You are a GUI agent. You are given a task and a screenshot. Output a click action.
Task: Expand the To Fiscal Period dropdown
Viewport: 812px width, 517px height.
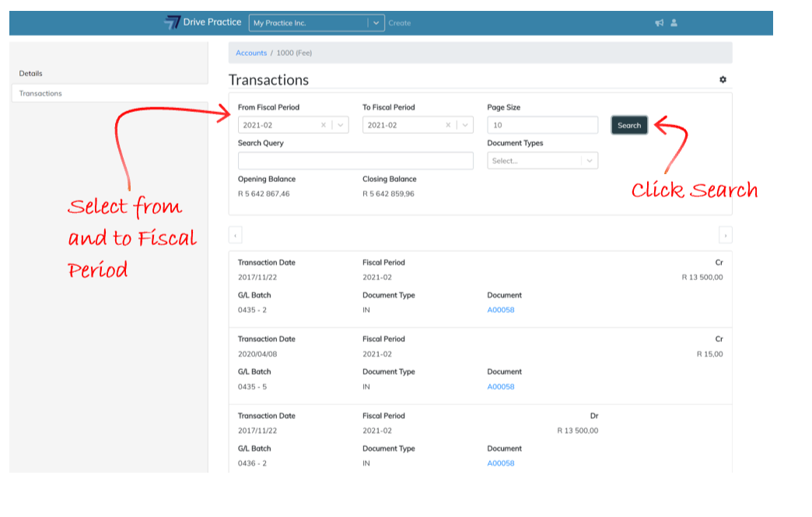click(465, 125)
